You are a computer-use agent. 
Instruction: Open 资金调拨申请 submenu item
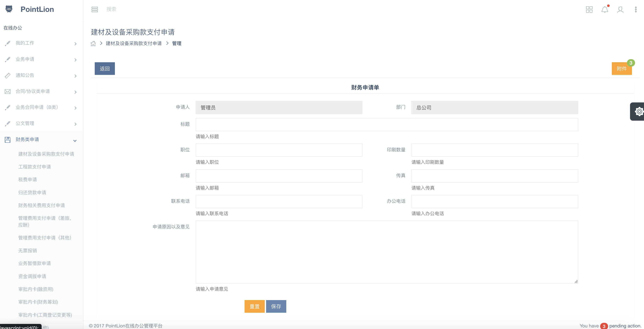click(x=32, y=276)
